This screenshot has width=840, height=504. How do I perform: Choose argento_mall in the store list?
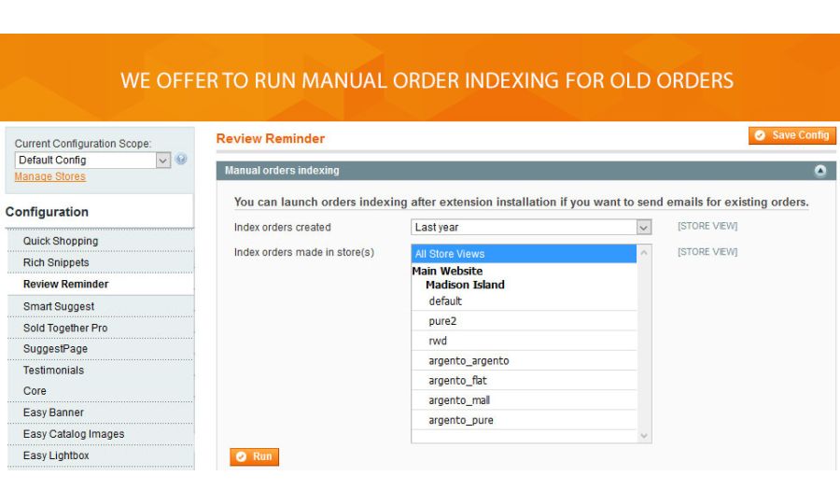tap(459, 400)
